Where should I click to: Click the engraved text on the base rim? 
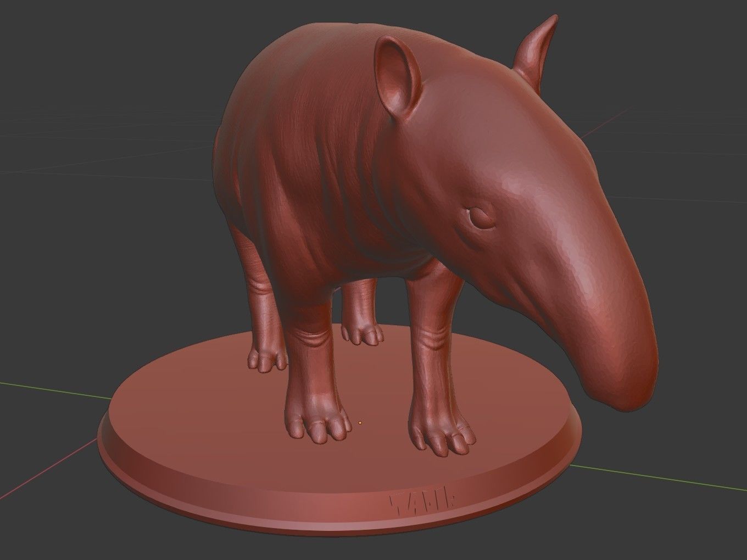pos(423,501)
